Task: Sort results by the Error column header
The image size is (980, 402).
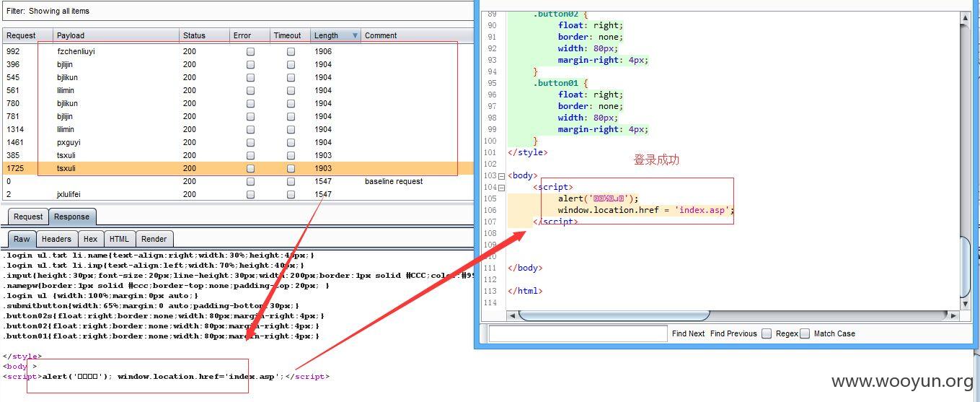Action: pyautogui.click(x=250, y=35)
